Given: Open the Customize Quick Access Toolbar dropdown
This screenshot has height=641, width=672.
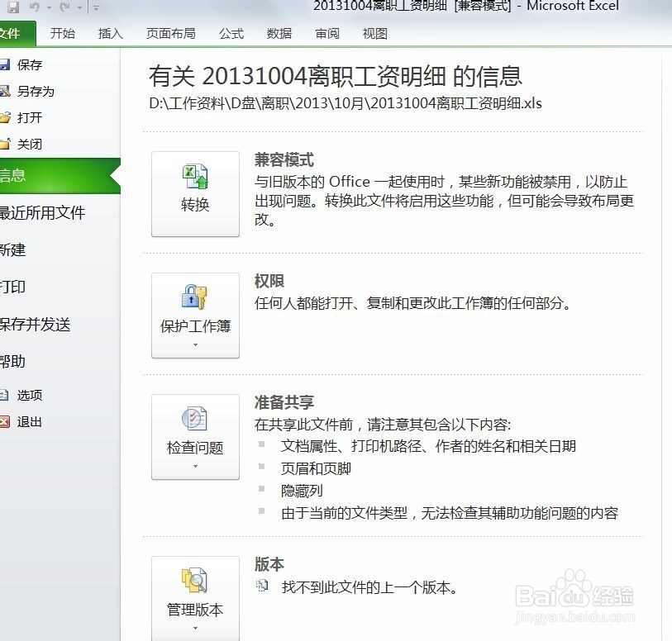Looking at the screenshot, I should [x=94, y=7].
